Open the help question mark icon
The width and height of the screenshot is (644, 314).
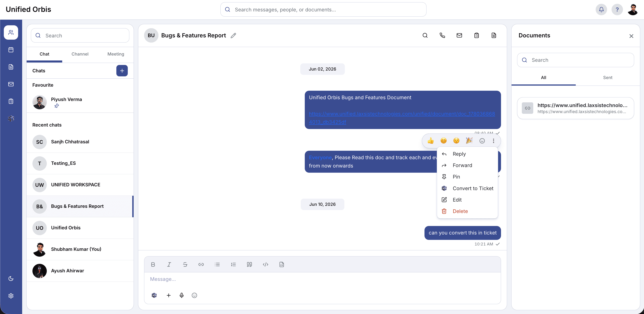(x=617, y=9)
